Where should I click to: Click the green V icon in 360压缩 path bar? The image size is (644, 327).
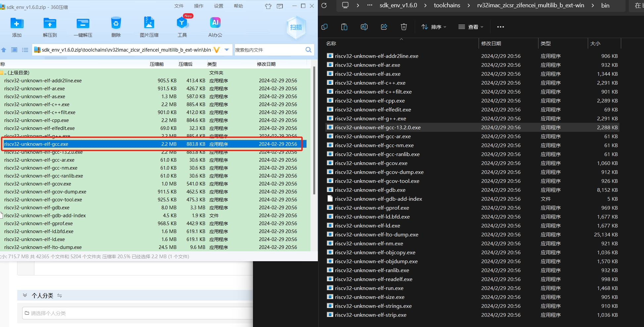click(x=217, y=50)
